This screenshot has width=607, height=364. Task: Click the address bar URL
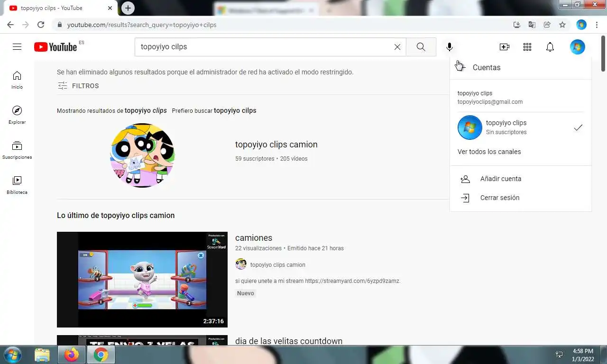click(x=142, y=25)
